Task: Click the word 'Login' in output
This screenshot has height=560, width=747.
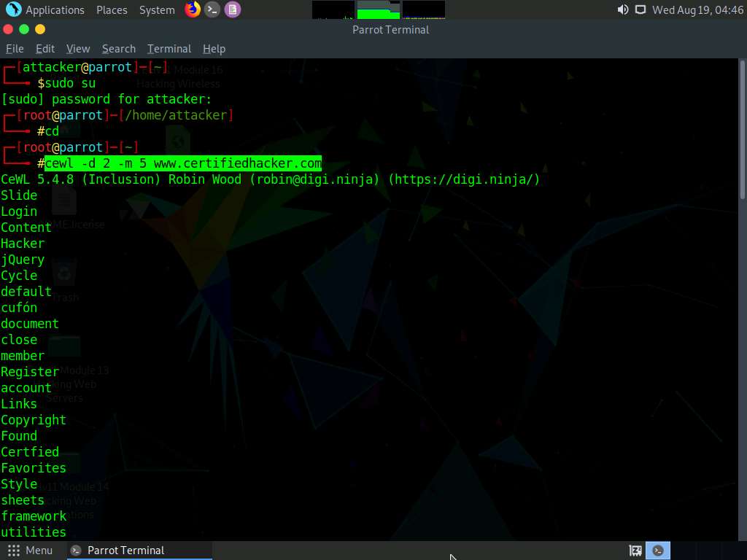Action: click(19, 211)
